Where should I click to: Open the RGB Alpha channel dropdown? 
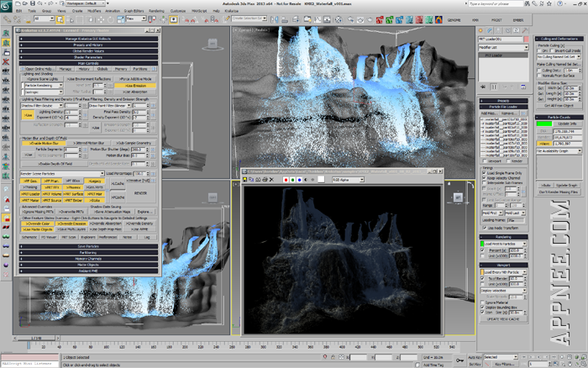tap(348, 180)
